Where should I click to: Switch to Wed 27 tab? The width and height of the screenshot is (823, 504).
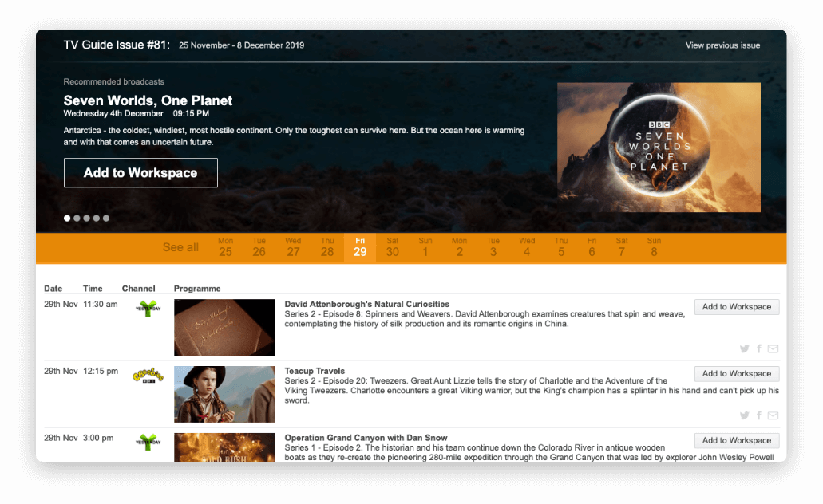[293, 247]
